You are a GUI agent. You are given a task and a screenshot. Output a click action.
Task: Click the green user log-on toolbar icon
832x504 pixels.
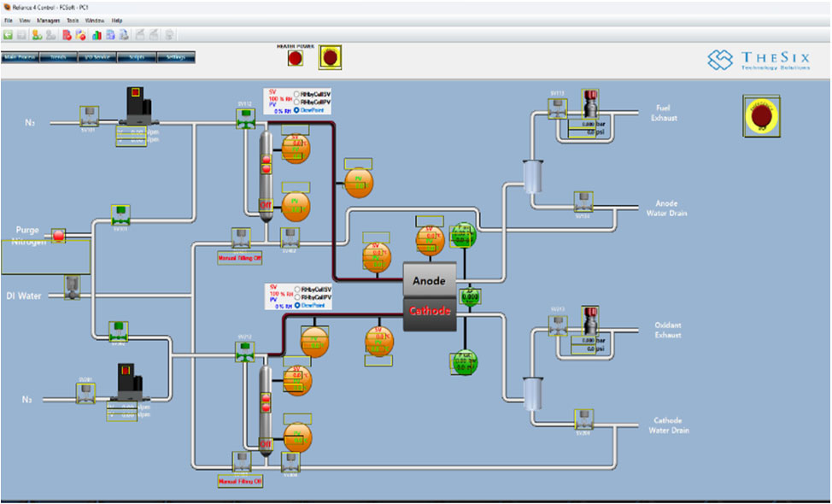37,35
